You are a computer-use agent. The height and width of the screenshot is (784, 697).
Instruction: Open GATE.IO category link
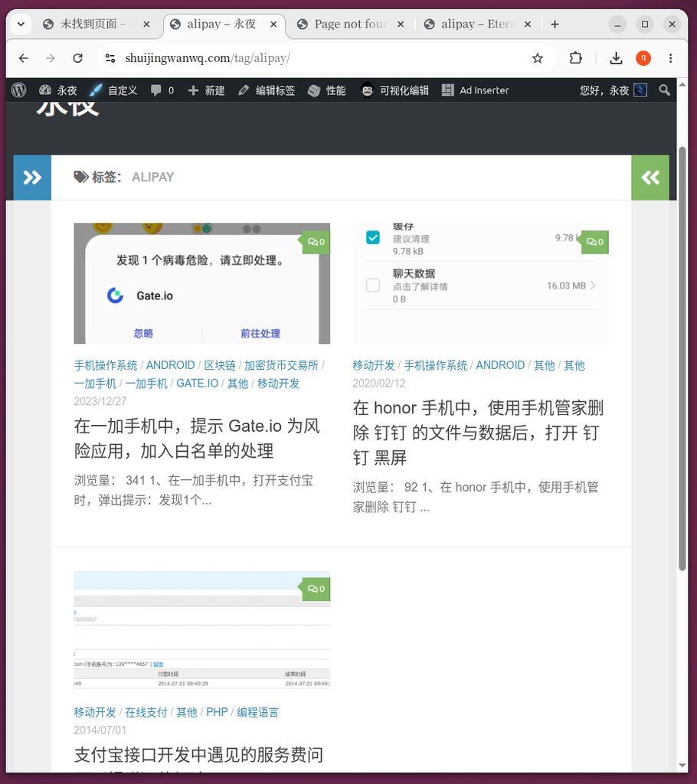197,384
